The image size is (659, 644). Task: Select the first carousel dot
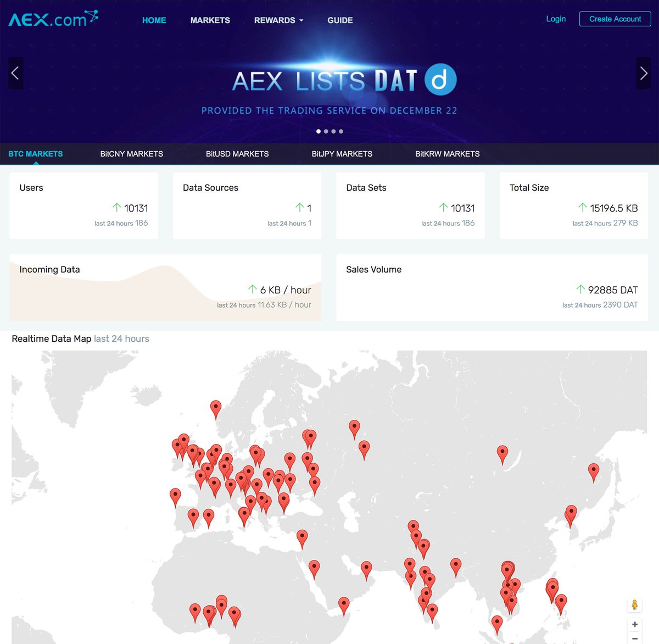(x=319, y=131)
